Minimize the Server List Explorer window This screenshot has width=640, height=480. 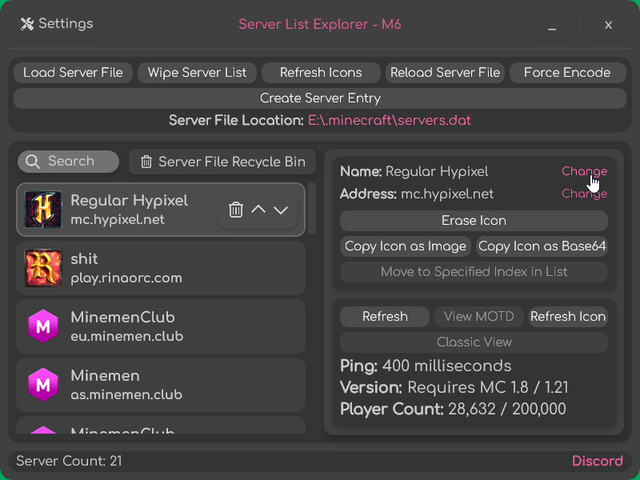552,25
